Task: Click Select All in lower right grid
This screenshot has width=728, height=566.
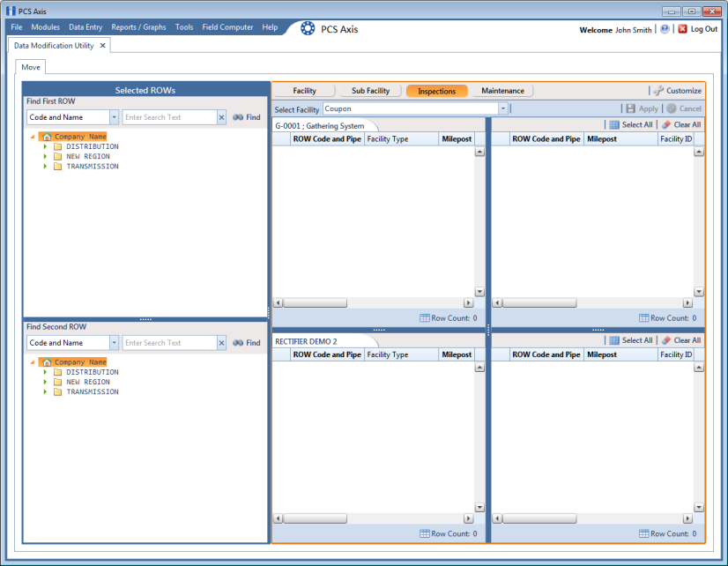Action: 630,340
